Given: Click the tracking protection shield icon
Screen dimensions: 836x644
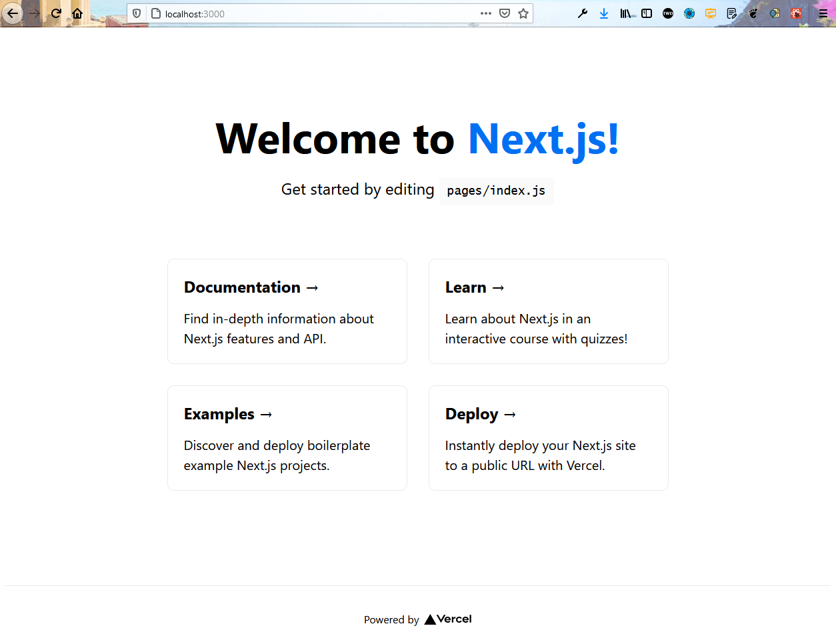Looking at the screenshot, I should [x=137, y=13].
